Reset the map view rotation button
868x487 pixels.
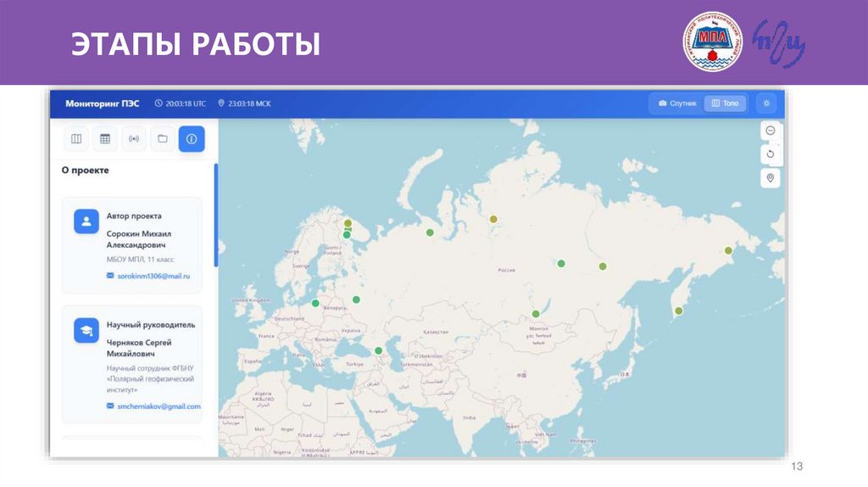770,154
